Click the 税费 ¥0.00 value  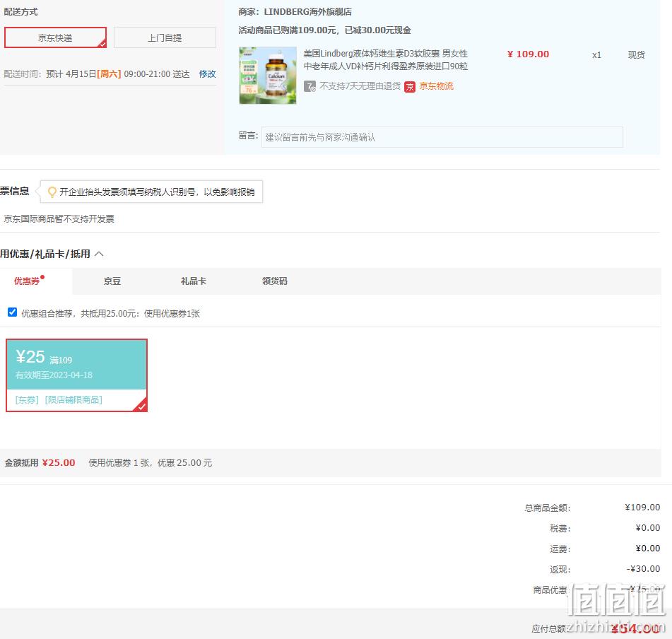(x=647, y=527)
